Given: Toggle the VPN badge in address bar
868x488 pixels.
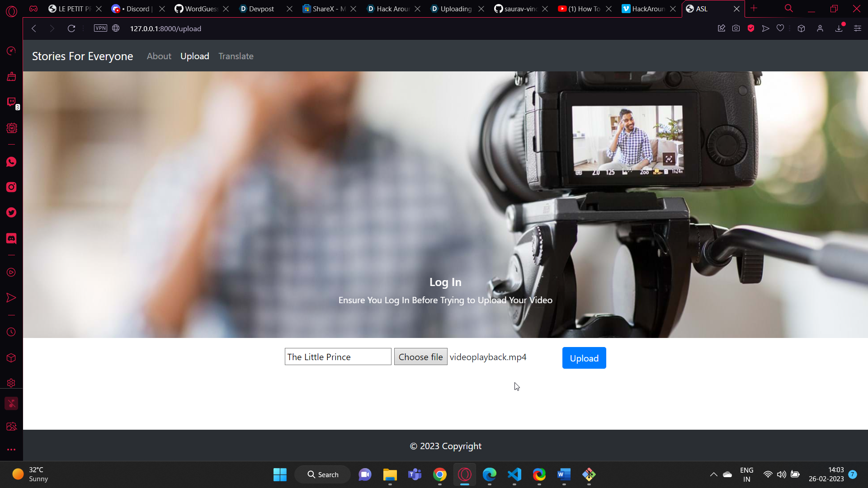Looking at the screenshot, I should (100, 28).
